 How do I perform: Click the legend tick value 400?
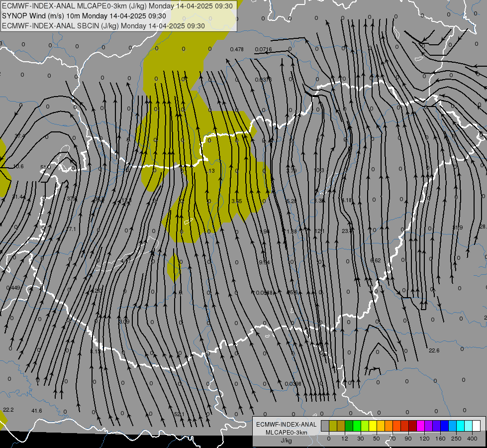click(x=472, y=439)
